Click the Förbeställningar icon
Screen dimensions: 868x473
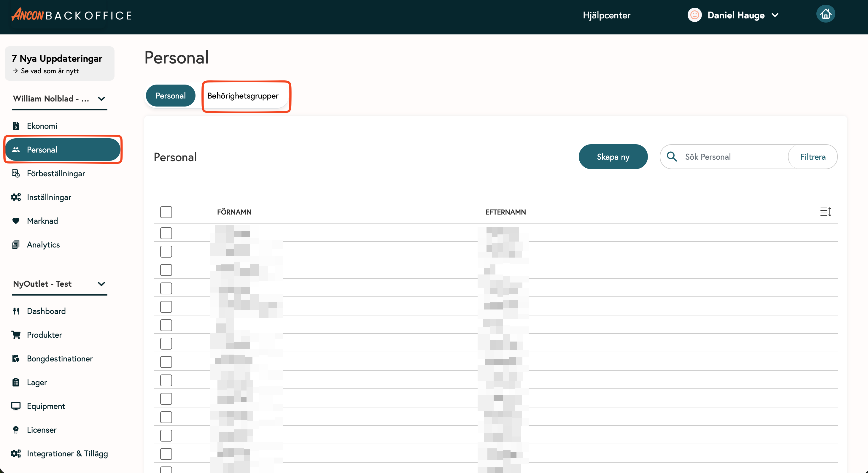coord(16,173)
